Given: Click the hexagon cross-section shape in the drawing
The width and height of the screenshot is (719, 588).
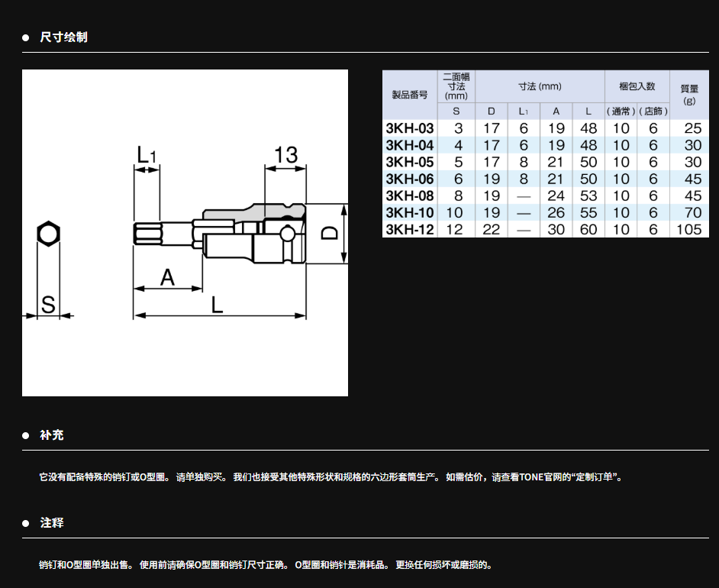Looking at the screenshot, I should (48, 234).
